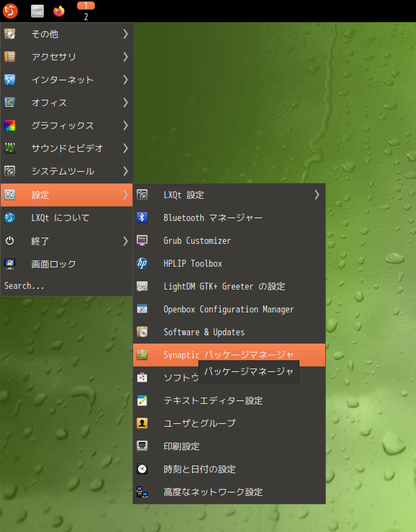Click the 終了 power icon
This screenshot has width=416, height=532.
(10, 241)
